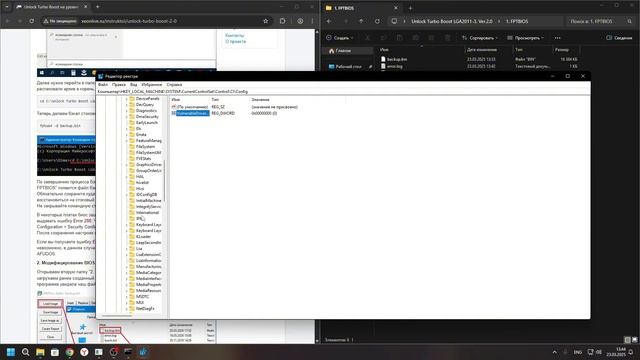Bookmark the page with the star icon
Screen dimensions: 640x360
(266, 21)
